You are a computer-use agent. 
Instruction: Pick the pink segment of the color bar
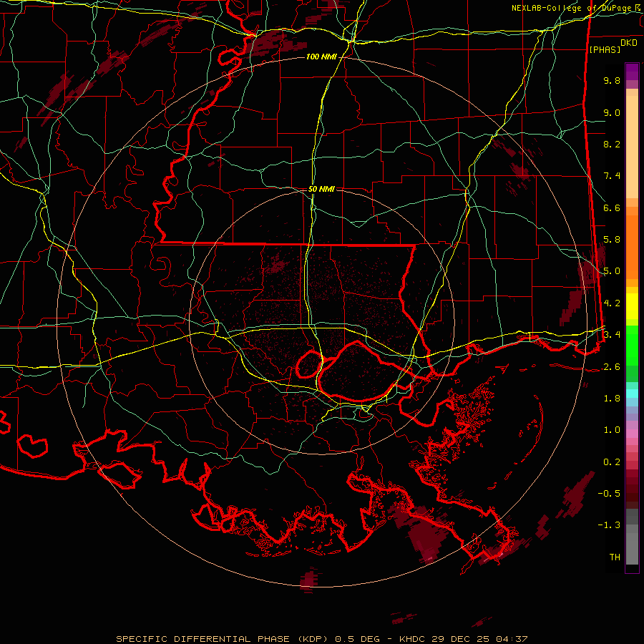(632, 434)
